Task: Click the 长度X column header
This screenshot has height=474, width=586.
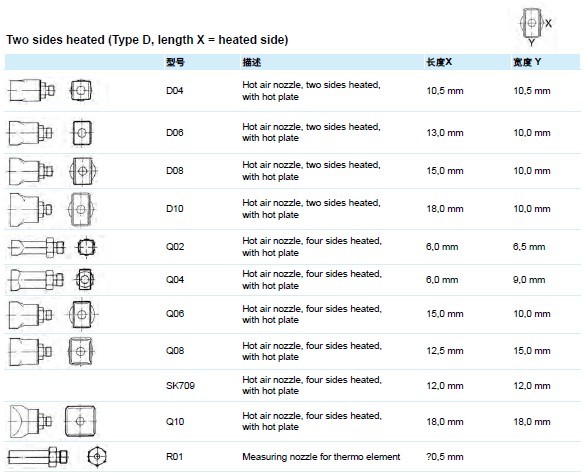Action: (x=439, y=62)
